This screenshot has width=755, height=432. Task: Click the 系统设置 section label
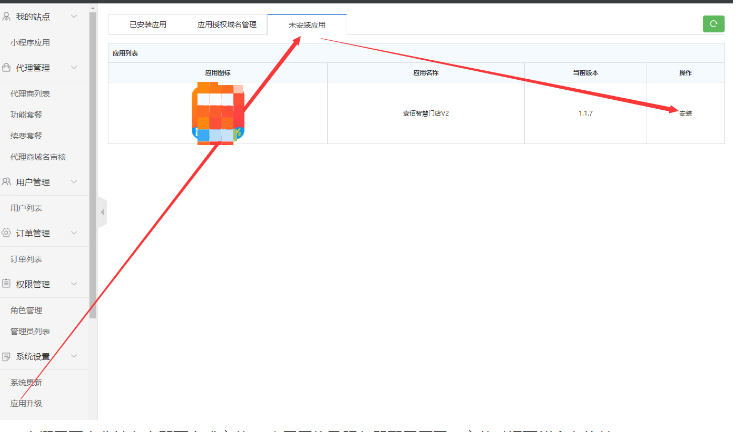click(33, 357)
